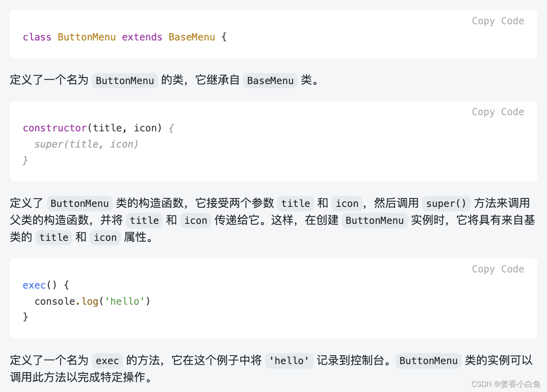Viewport: 547px width, 392px height.
Task: Click inline code 'super()' in the paragraph
Action: click(446, 203)
